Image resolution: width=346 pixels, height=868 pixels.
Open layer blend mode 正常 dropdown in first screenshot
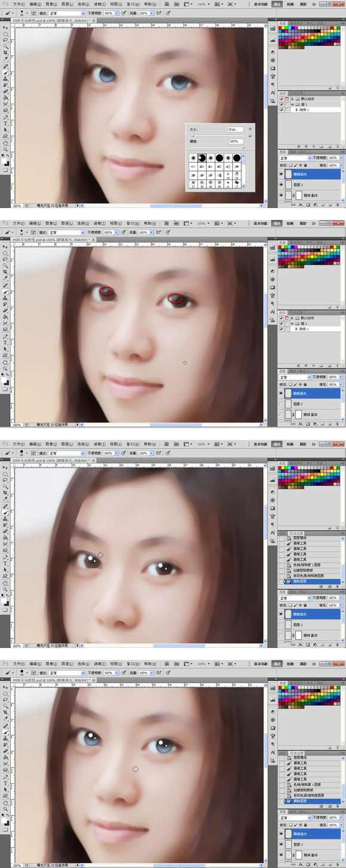coord(295,158)
